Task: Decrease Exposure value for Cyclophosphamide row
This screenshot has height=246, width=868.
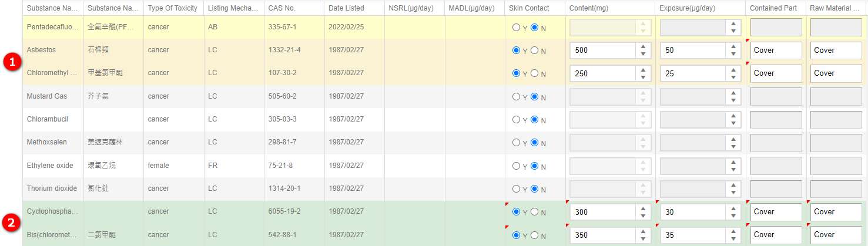Action: coord(733,215)
